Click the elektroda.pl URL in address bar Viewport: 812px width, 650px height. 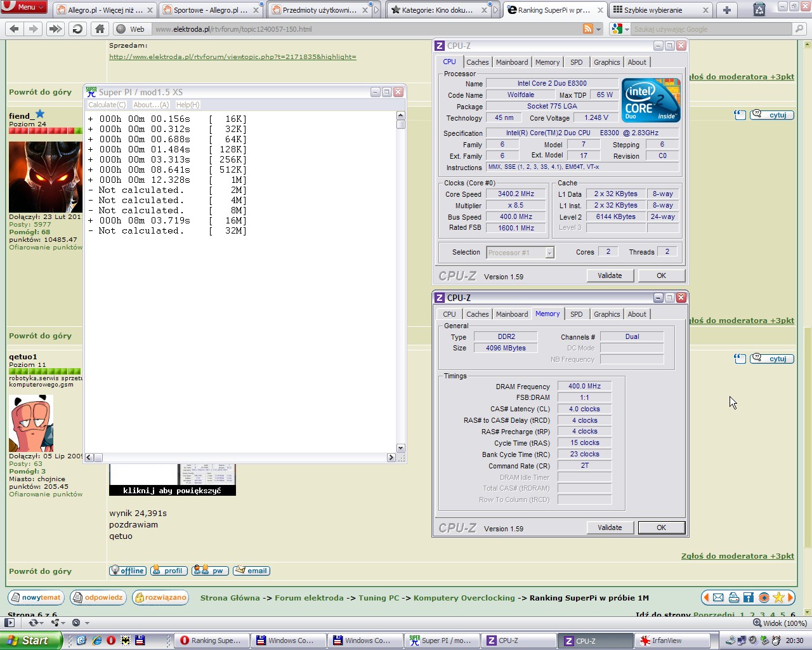point(233,29)
